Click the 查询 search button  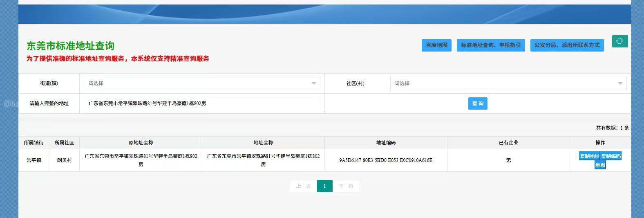(x=478, y=103)
